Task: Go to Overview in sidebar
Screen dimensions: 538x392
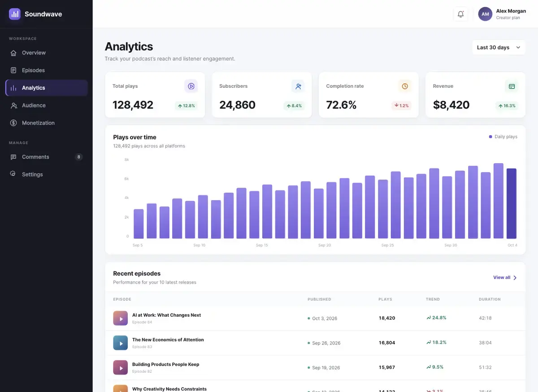Action: 47,53
